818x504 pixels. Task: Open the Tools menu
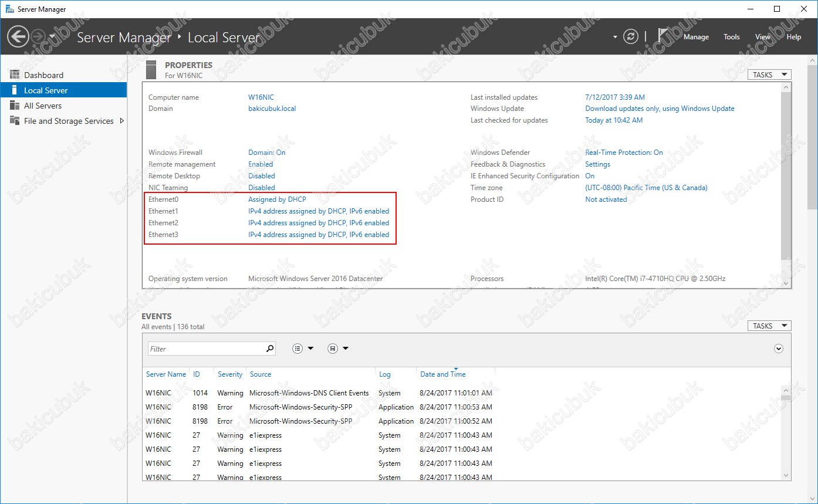pyautogui.click(x=731, y=37)
